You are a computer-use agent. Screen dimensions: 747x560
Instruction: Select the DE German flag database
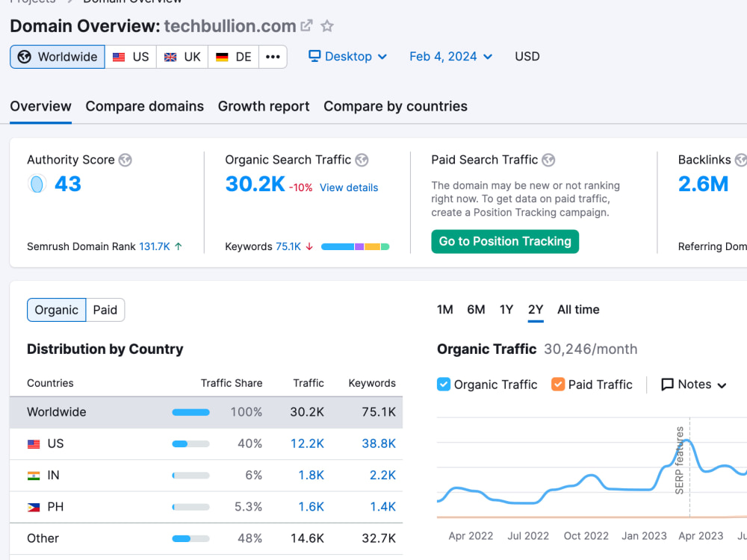pyautogui.click(x=233, y=57)
